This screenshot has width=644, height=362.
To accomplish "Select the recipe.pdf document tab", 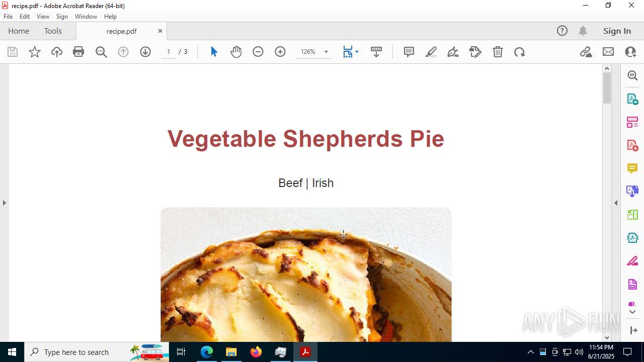I will pyautogui.click(x=121, y=31).
